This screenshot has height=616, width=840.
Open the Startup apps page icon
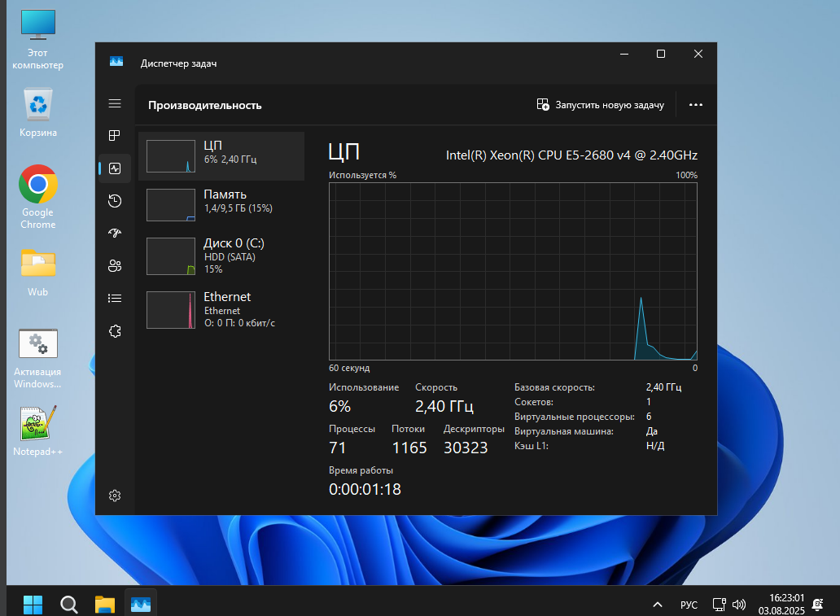point(115,233)
